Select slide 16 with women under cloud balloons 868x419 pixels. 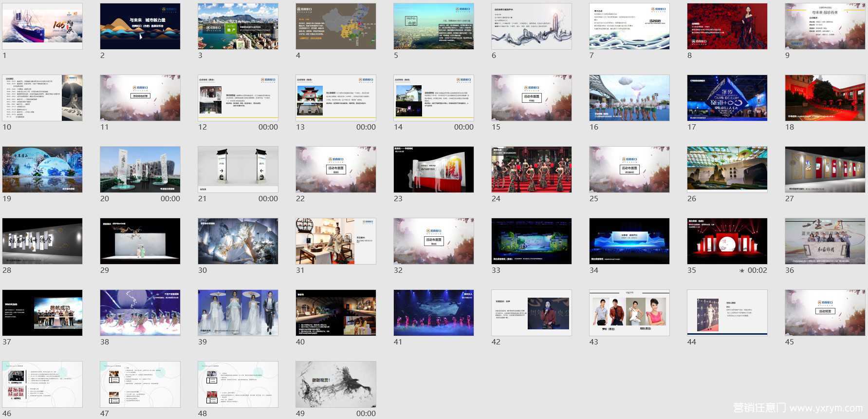[629, 98]
